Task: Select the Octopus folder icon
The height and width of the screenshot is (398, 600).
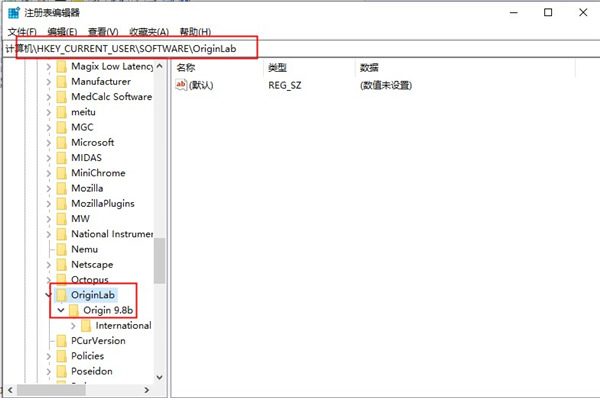Action: [62, 279]
